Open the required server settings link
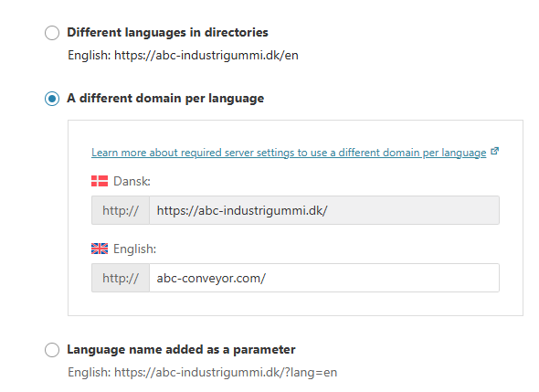This screenshot has width=539, height=392. click(289, 153)
